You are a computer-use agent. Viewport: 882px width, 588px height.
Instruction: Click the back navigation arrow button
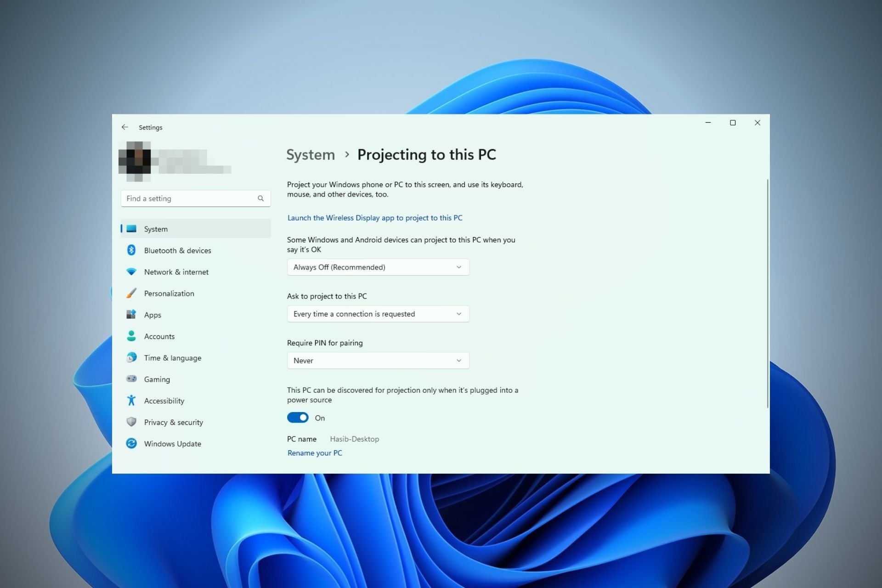click(x=124, y=127)
